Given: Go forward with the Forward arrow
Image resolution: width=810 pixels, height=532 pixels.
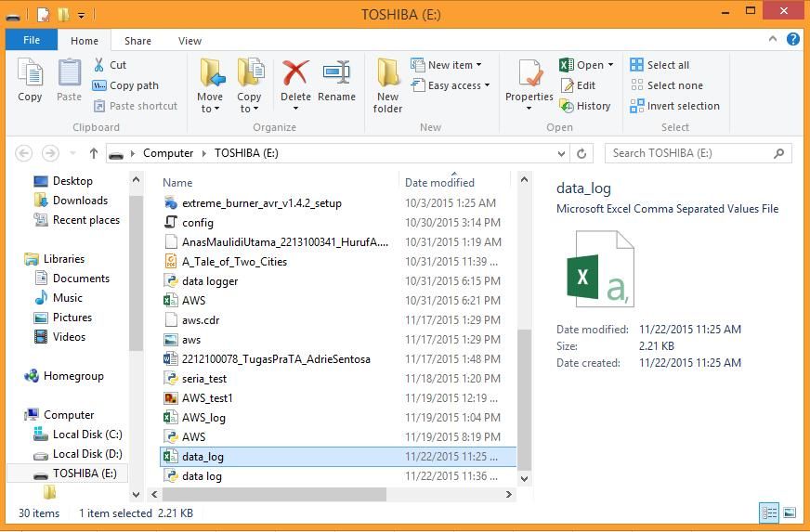Looking at the screenshot, I should tap(50, 153).
